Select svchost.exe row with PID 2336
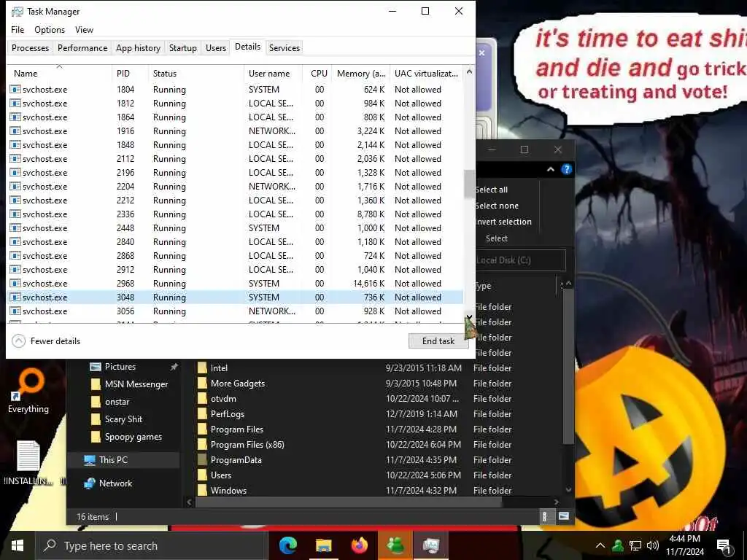747x560 pixels. pyautogui.click(x=236, y=214)
